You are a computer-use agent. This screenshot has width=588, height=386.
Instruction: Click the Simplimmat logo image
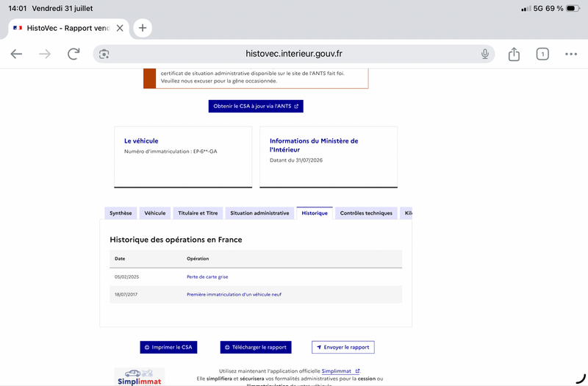(x=140, y=376)
